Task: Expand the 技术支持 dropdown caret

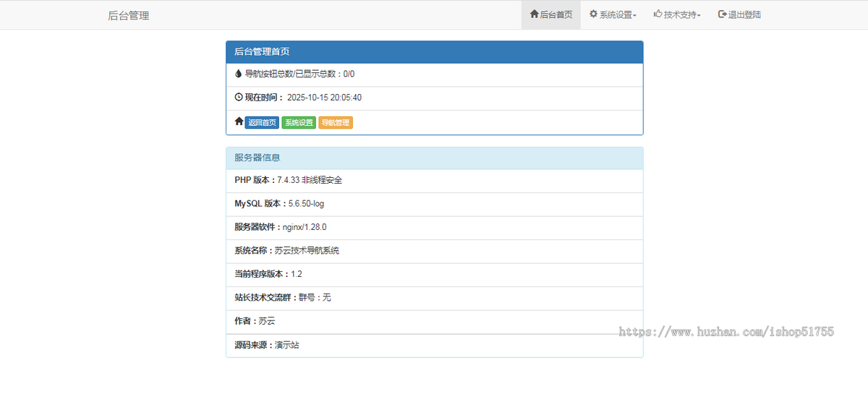Action: [699, 16]
